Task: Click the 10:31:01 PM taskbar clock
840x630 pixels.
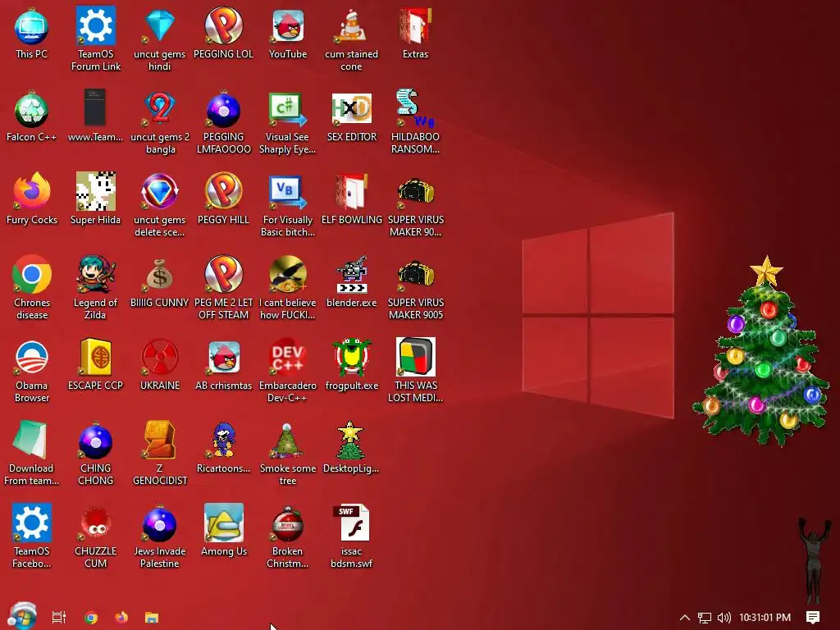Action: point(765,618)
